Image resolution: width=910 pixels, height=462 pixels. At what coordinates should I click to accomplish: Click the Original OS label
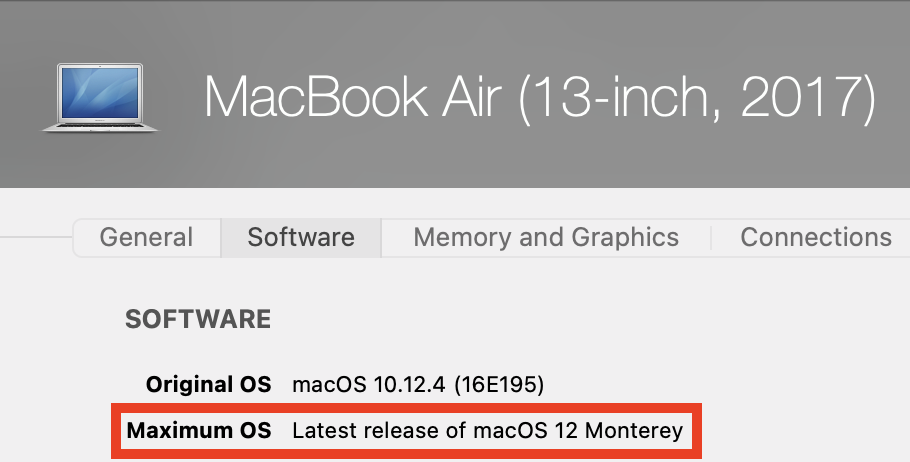pos(208,384)
